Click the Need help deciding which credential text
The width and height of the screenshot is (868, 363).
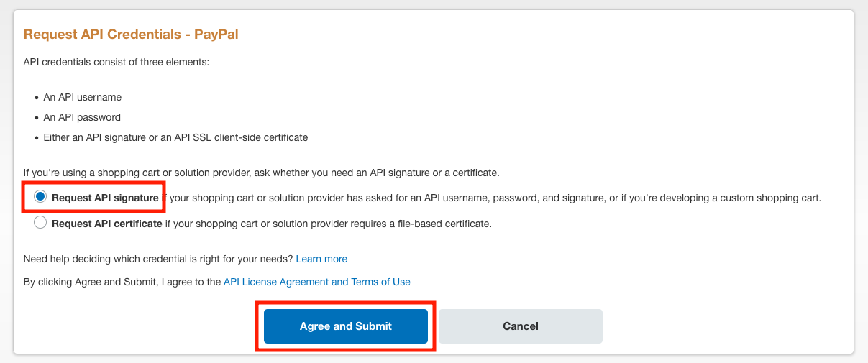click(158, 259)
